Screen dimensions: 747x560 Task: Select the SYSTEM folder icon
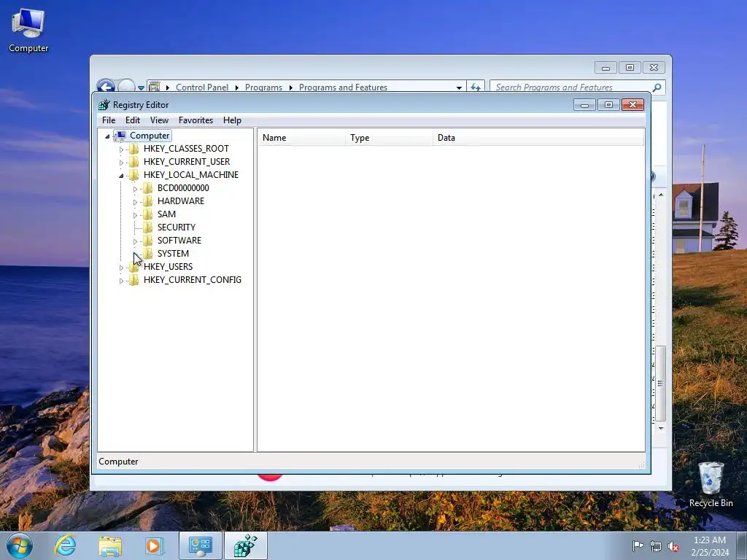(147, 253)
